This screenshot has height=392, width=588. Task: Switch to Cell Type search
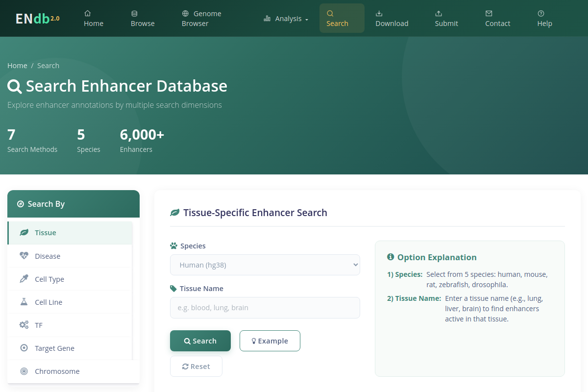click(x=70, y=279)
